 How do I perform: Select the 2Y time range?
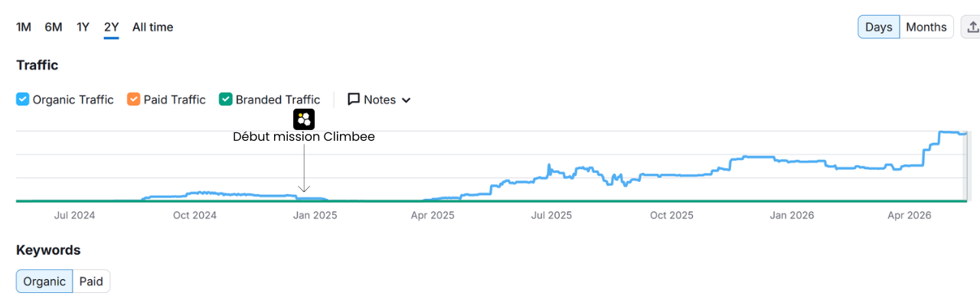[112, 27]
